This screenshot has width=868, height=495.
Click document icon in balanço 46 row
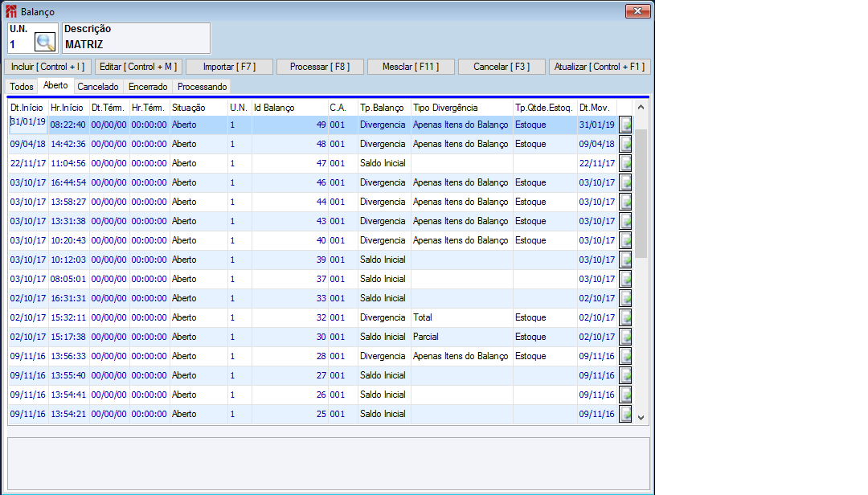click(x=625, y=182)
